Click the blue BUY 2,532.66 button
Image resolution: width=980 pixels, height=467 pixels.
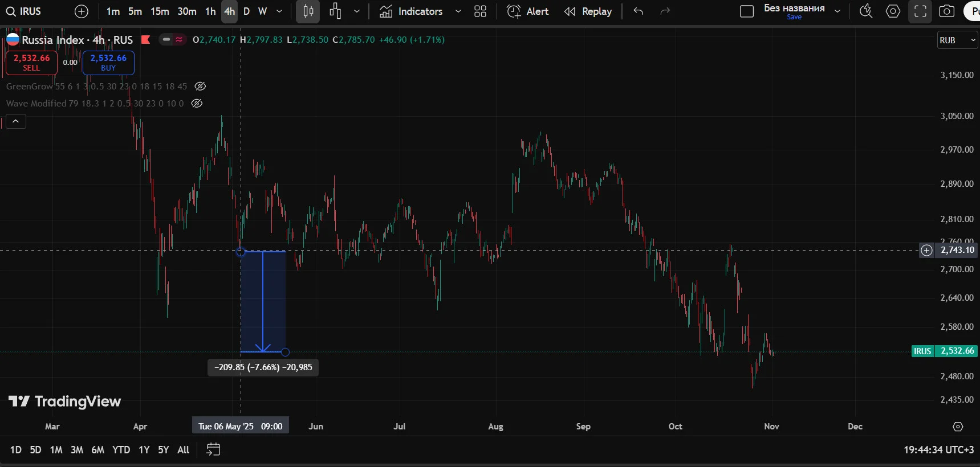click(x=108, y=63)
